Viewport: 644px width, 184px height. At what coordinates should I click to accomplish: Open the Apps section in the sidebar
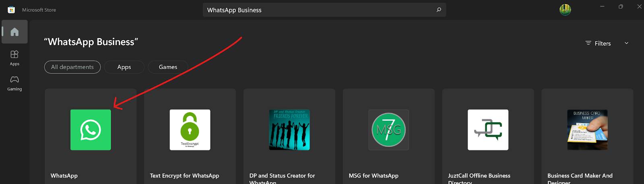coord(14,58)
